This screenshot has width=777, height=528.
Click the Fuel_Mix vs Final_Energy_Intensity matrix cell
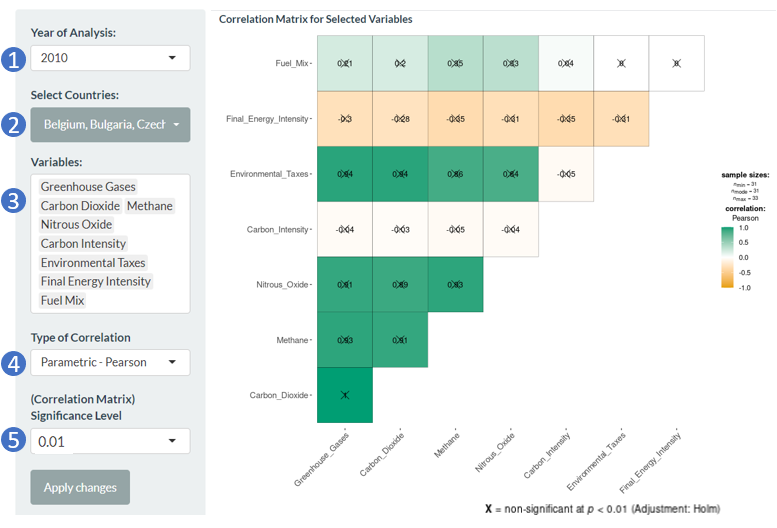click(676, 63)
